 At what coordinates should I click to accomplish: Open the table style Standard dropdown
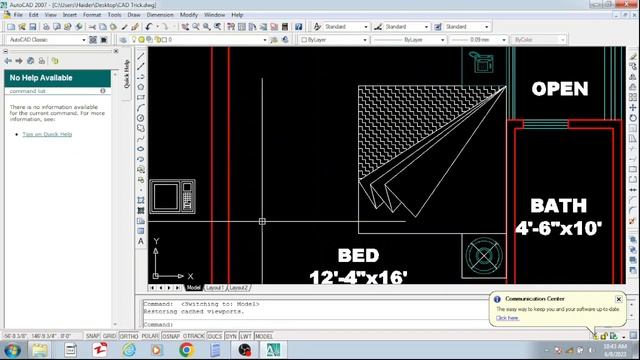pyautogui.click(x=487, y=27)
